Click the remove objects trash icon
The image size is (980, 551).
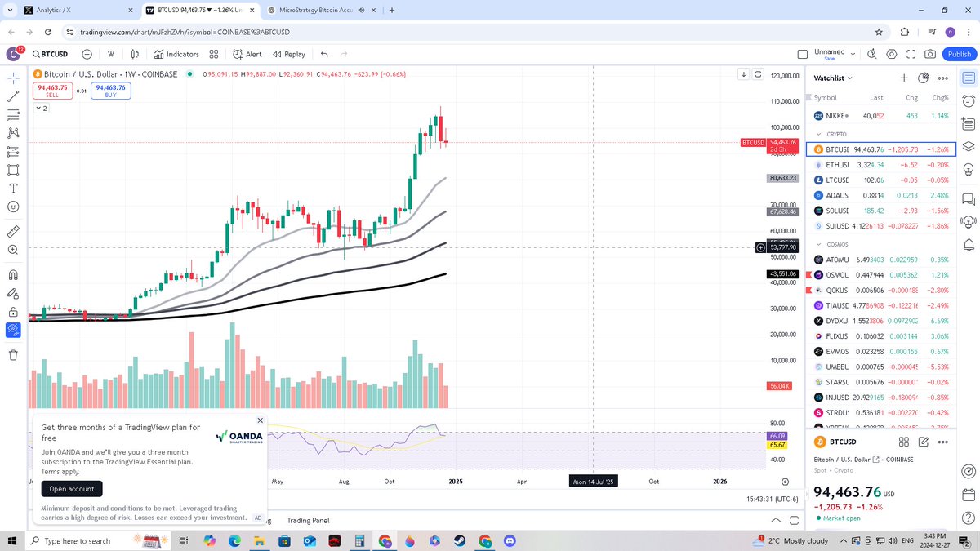tap(13, 355)
